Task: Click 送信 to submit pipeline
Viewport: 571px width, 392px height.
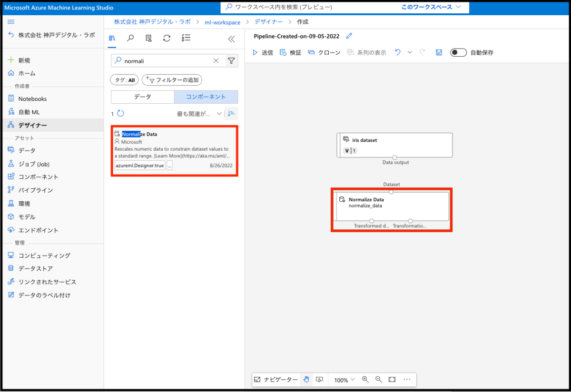Action: (x=263, y=52)
